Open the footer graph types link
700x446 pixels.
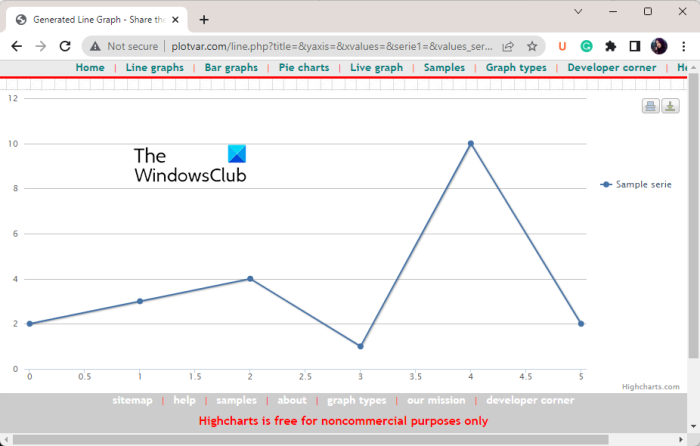pos(357,400)
